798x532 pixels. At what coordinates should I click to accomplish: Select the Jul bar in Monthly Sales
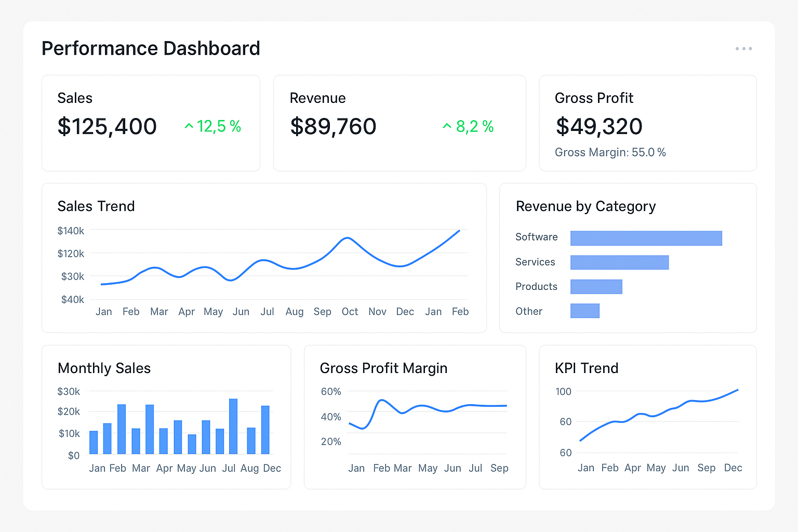click(x=232, y=426)
